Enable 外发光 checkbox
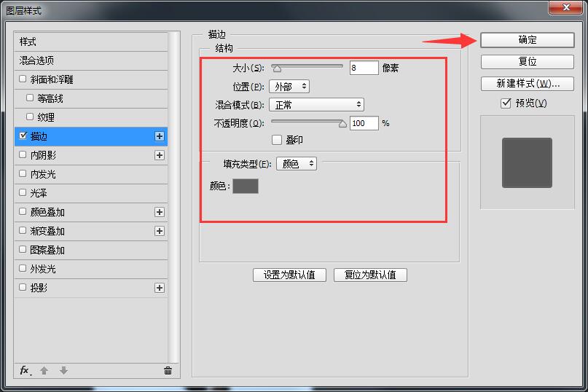The height and width of the screenshot is (392, 588). pyautogui.click(x=23, y=268)
